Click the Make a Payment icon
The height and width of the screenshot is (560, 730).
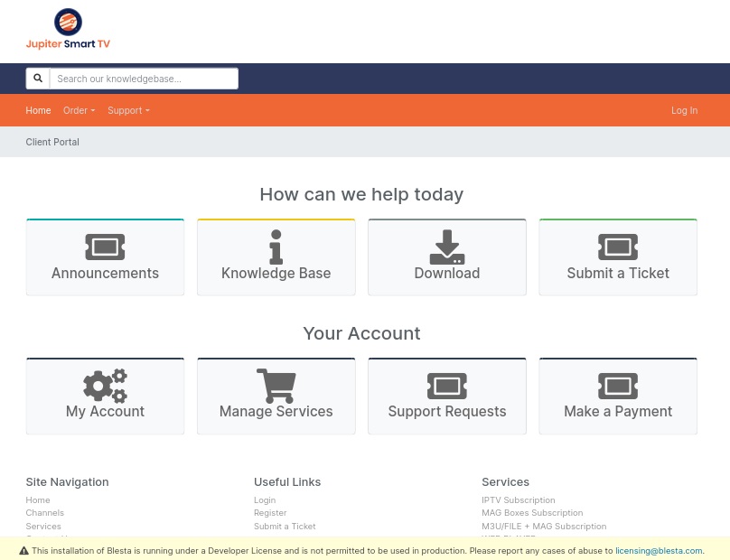(x=618, y=386)
